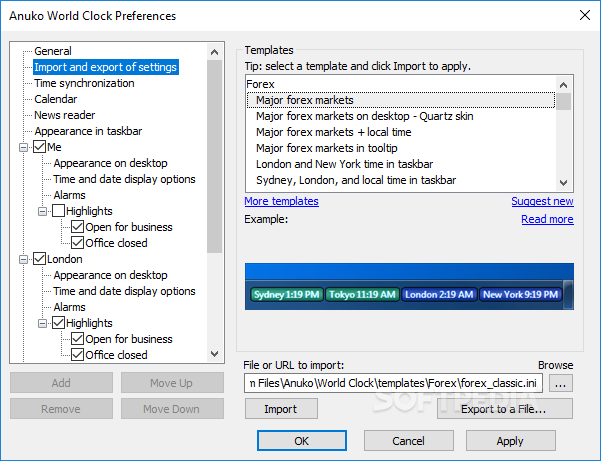Open Time synchronization settings

84,83
